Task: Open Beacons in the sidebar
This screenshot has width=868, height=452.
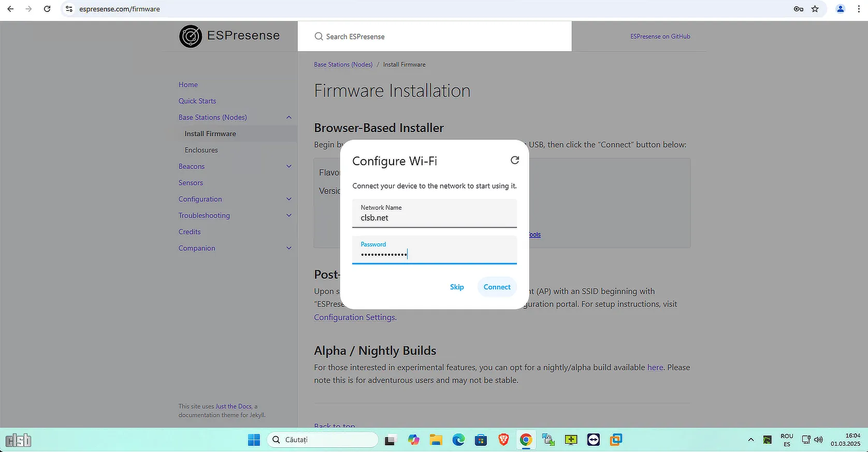Action: [192, 166]
